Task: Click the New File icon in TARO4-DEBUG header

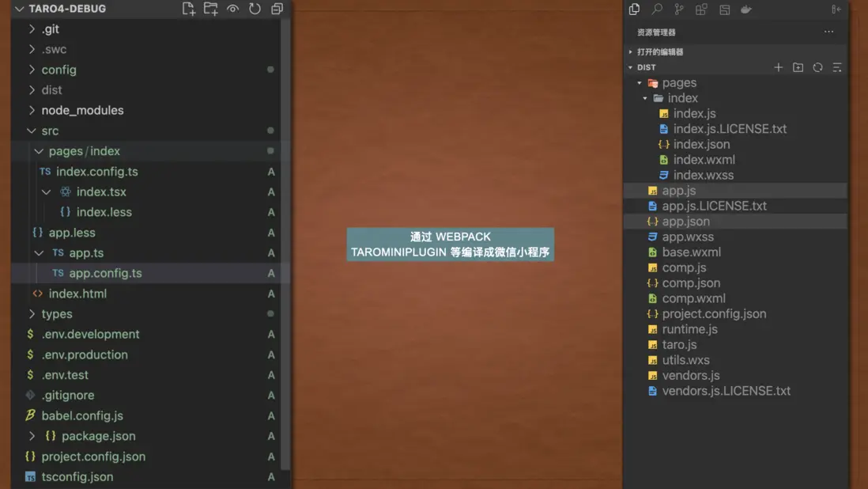Action: pos(188,9)
